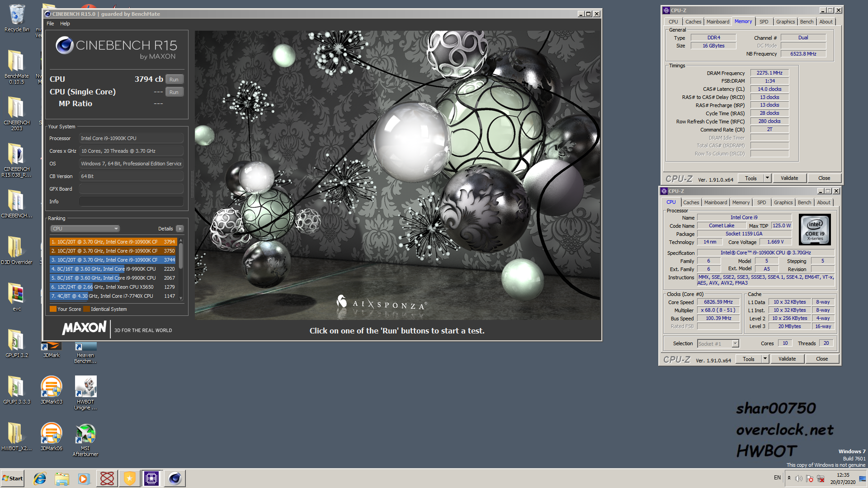Select the Core i7-7740X ranking entry
The width and height of the screenshot is (868, 488).
click(113, 296)
